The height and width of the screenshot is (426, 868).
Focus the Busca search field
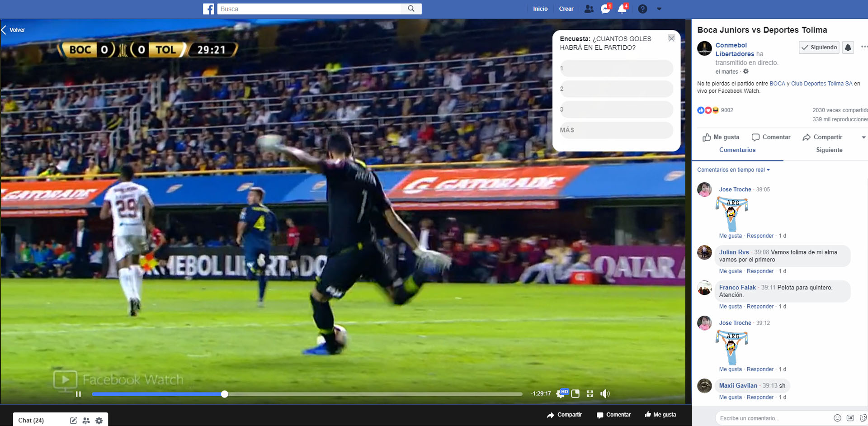[309, 9]
